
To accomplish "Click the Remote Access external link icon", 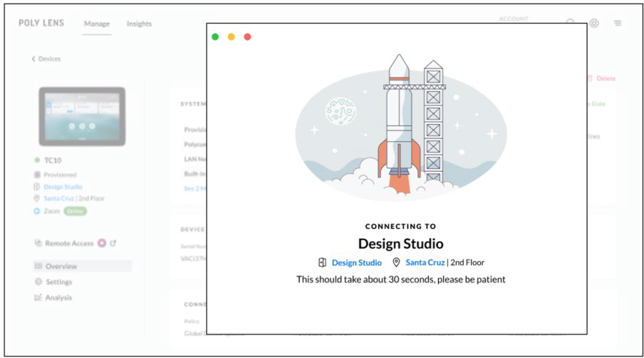I will 113,243.
